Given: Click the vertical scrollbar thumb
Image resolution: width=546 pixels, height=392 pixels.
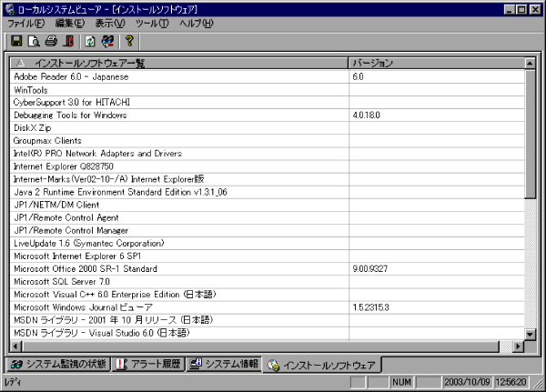Looking at the screenshot, I should (530, 134).
